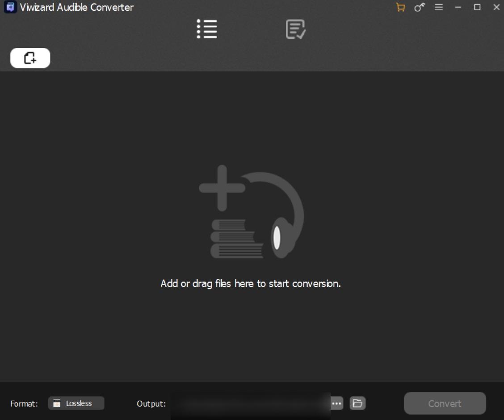Screen dimensions: 504x420
Task: Maximize the Viwizard window
Action: pyautogui.click(x=477, y=7)
